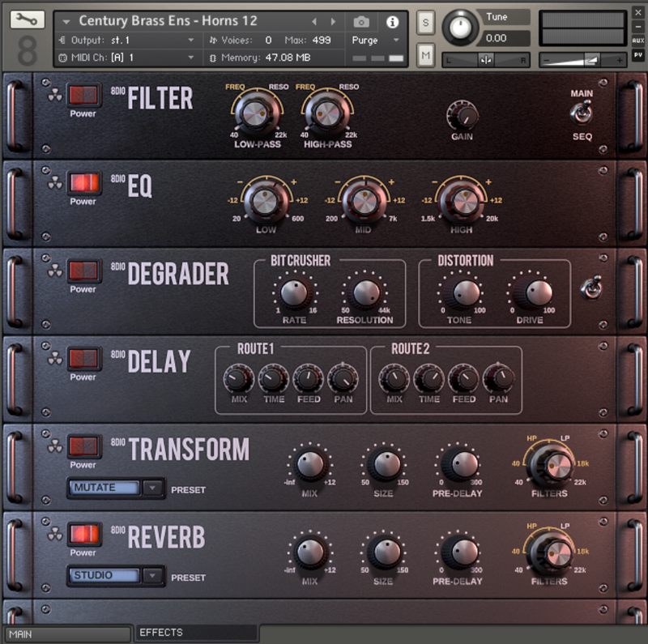Toggle DEGRADER Power switch
The height and width of the screenshot is (644, 648).
pos(84,271)
